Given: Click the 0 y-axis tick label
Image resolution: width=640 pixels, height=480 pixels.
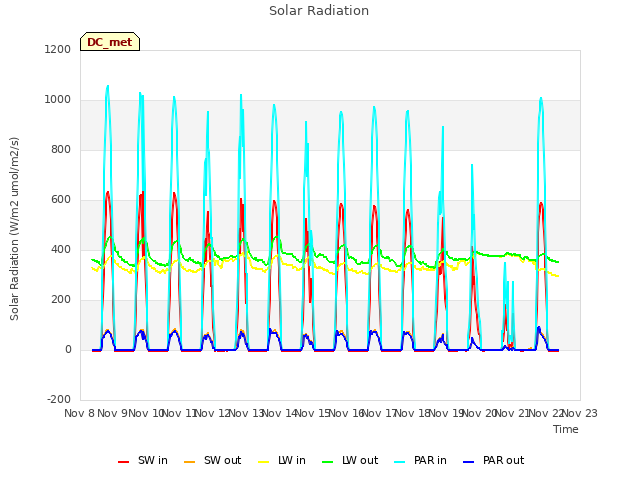Looking at the screenshot, I should click(x=68, y=349).
